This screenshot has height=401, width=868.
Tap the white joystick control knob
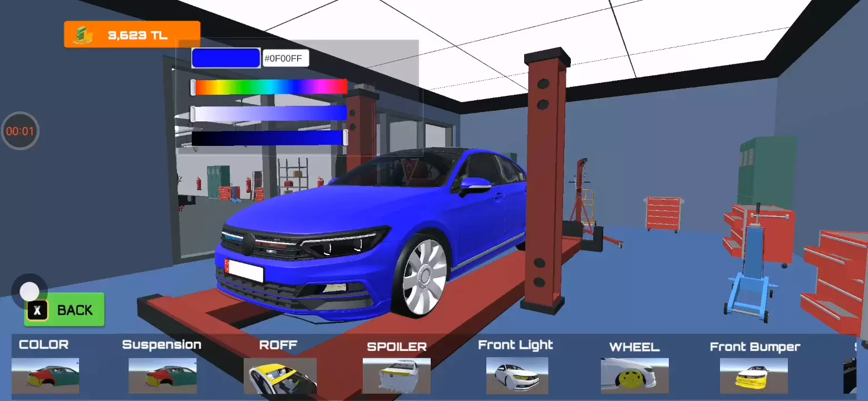click(x=29, y=291)
